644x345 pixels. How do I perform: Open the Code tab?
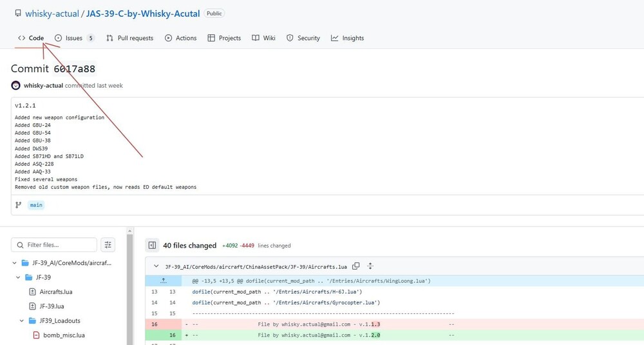pos(31,38)
